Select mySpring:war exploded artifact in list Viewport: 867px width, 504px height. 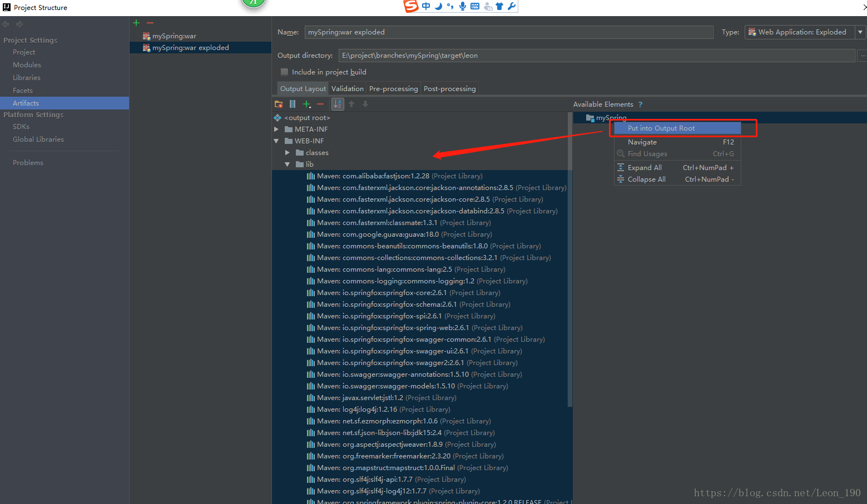[200, 48]
